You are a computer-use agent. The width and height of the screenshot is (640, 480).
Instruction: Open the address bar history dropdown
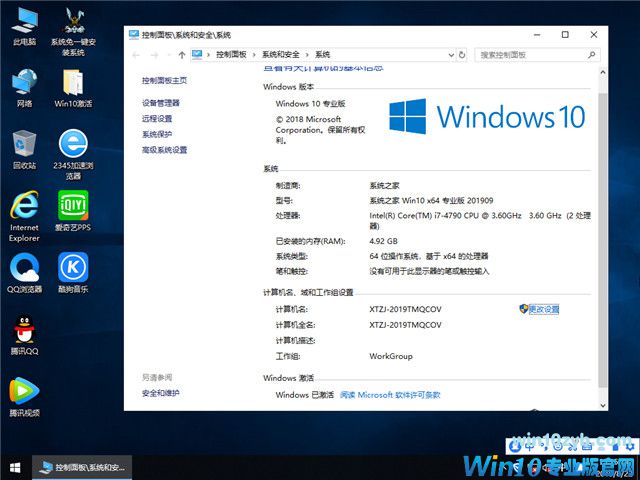pos(451,55)
